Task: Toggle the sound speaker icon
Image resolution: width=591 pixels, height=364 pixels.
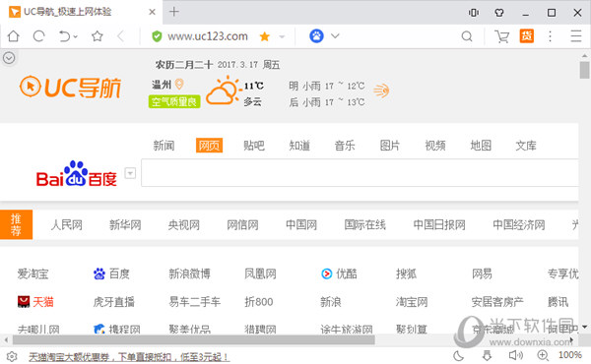Action: point(515,355)
